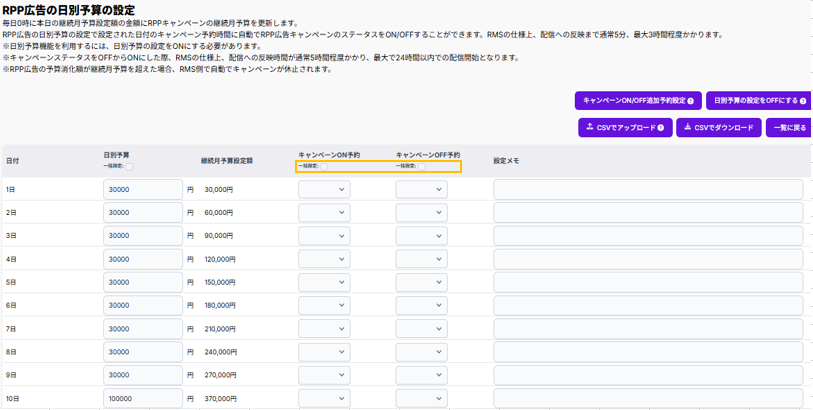The height and width of the screenshot is (410, 813).
Task: Open キャンペーンON予約 dropdown for 7日
Action: (324, 329)
